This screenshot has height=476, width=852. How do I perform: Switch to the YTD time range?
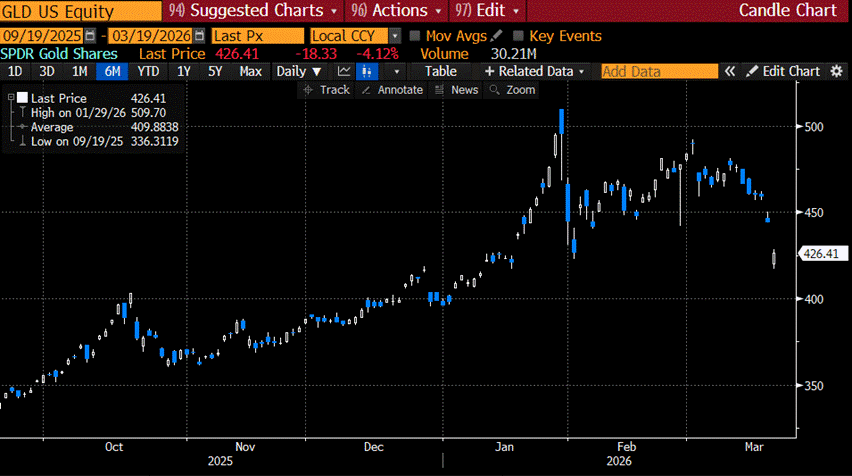coord(148,71)
